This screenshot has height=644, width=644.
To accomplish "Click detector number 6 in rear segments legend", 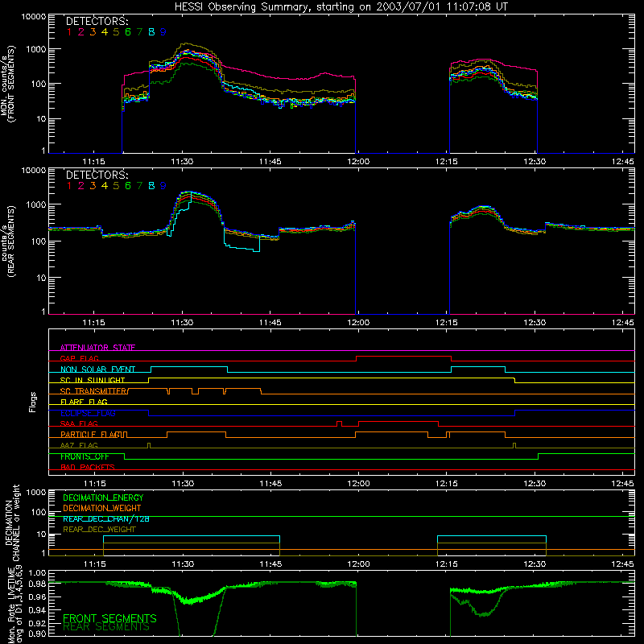I will 128,186.
